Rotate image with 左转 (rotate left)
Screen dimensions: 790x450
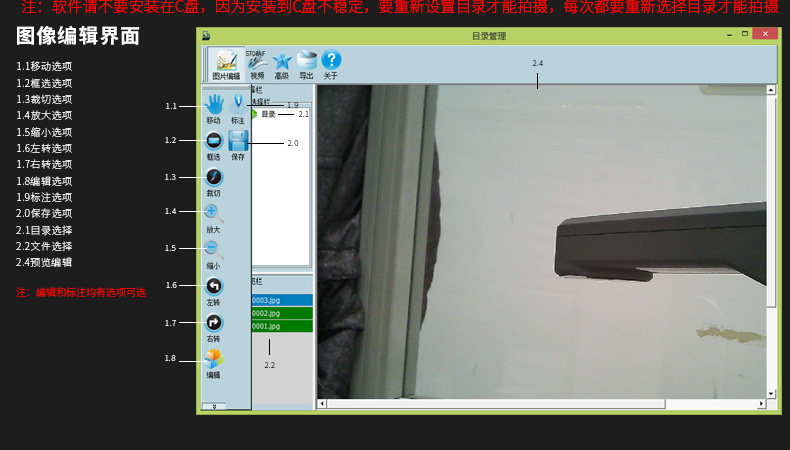coord(214,292)
